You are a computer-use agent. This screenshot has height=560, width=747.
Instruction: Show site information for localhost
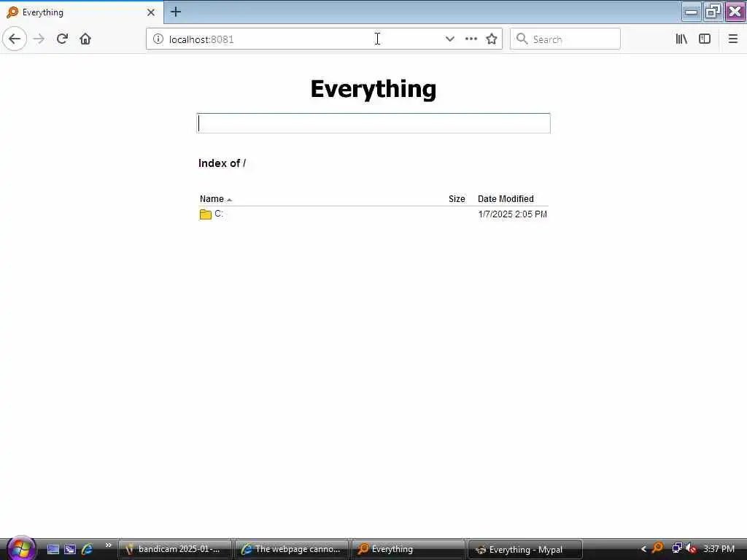pos(158,39)
